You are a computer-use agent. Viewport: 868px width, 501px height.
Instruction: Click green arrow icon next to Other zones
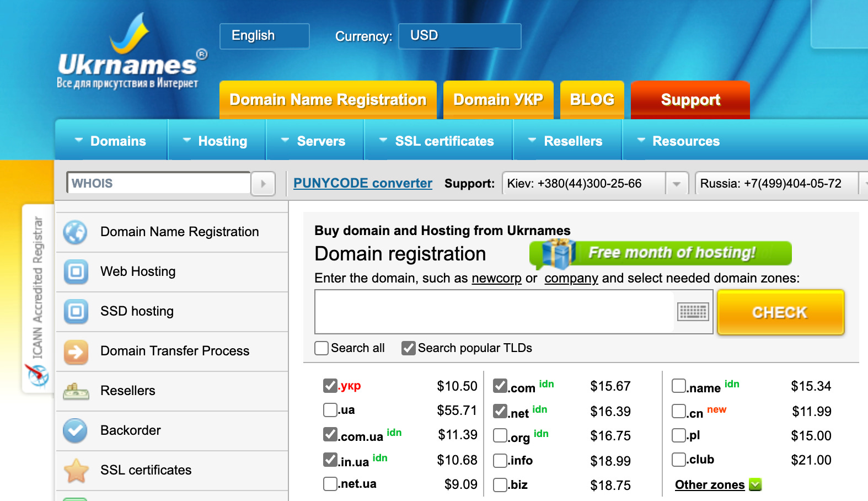click(756, 484)
